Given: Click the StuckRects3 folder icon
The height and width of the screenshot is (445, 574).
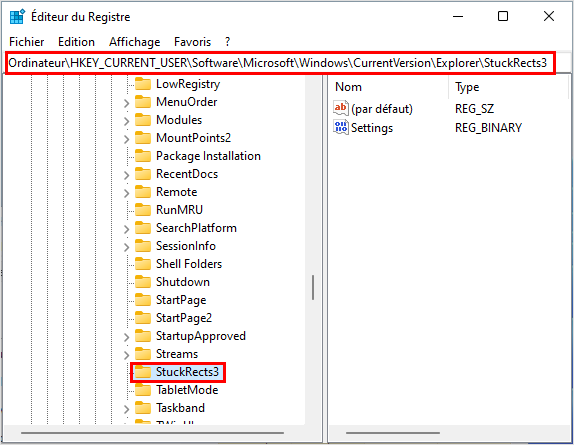Looking at the screenshot, I should tap(143, 372).
